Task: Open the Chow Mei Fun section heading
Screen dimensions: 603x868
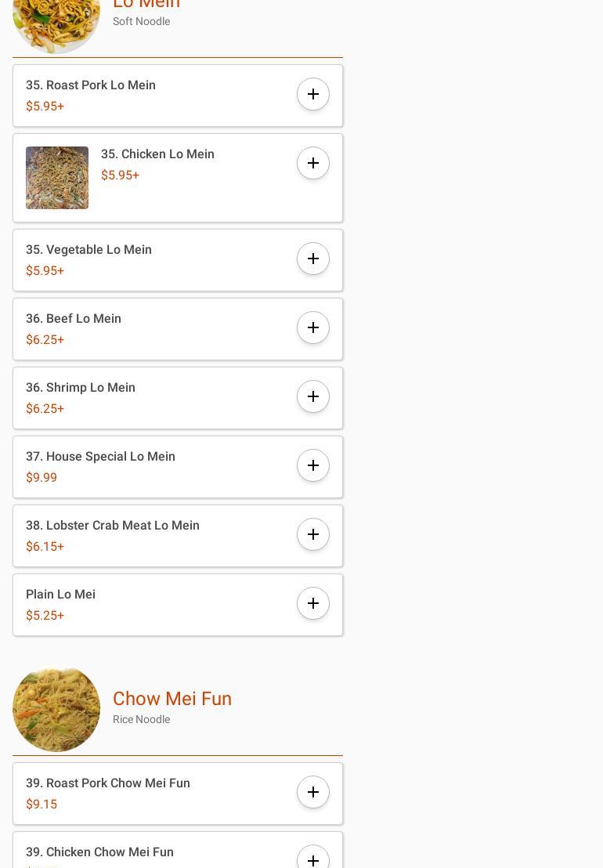Action: tap(172, 699)
